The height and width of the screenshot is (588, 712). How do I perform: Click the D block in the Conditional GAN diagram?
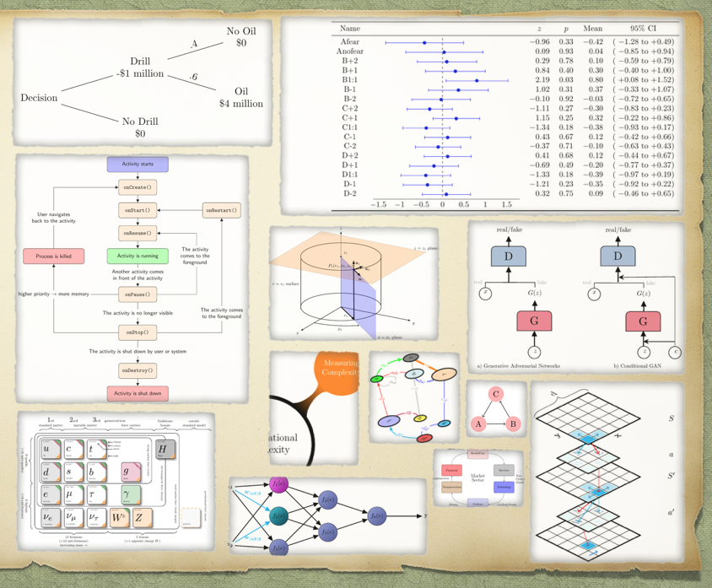coord(618,256)
